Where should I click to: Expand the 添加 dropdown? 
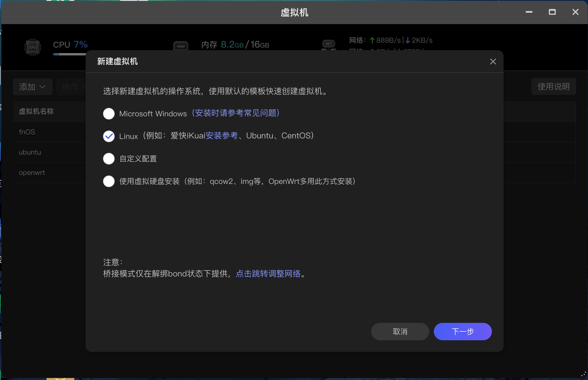coord(33,87)
